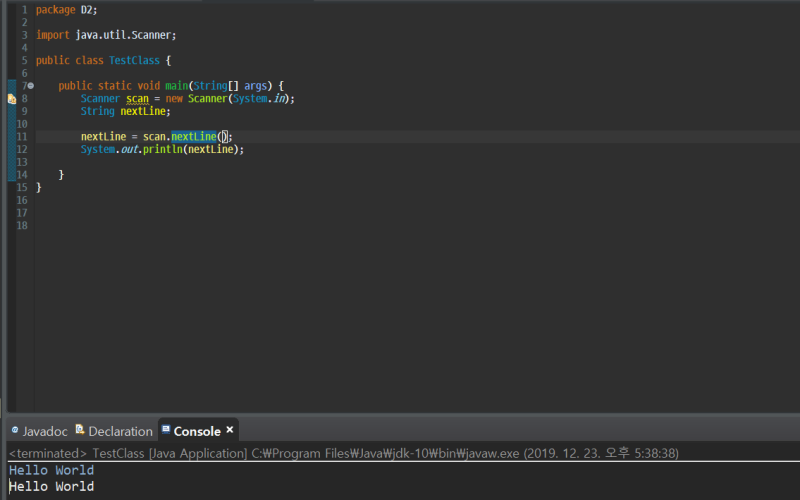
Task: Click the println call on line 12
Action: pyautogui.click(x=162, y=149)
